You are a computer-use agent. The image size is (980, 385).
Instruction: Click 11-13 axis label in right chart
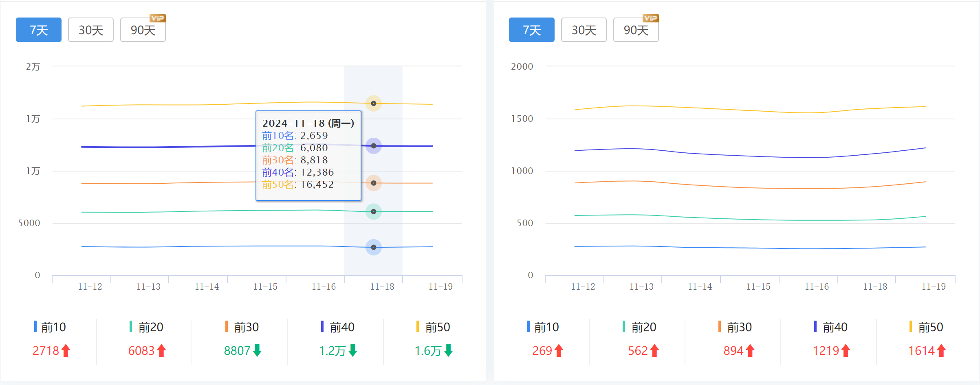click(641, 286)
